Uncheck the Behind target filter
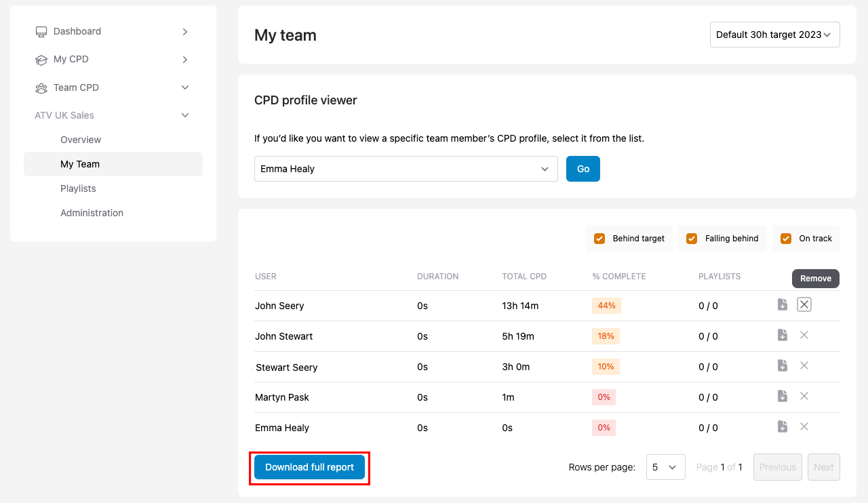 click(599, 239)
